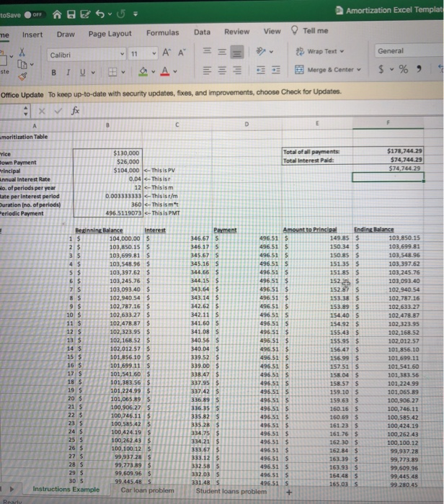The height and width of the screenshot is (504, 444).
Task: Click the Borders icon
Action: 112,72
